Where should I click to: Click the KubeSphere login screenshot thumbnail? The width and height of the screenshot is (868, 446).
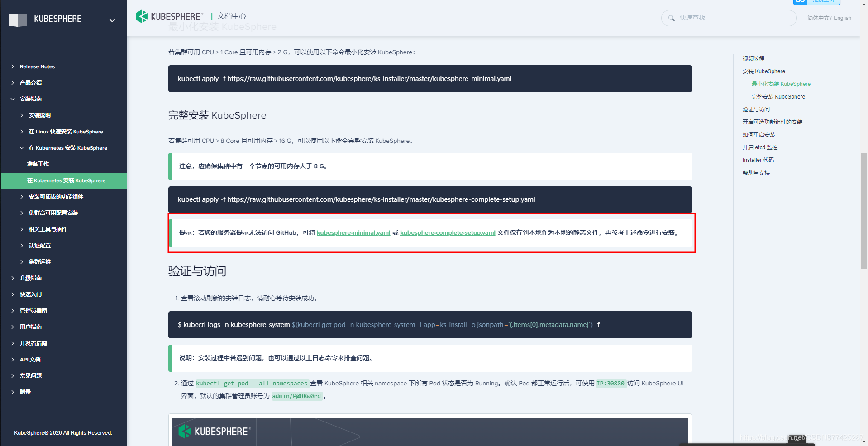point(430,431)
